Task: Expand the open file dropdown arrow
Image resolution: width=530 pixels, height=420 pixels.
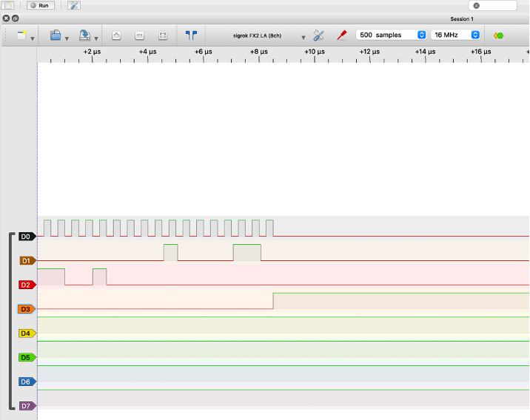Action: tap(67, 38)
